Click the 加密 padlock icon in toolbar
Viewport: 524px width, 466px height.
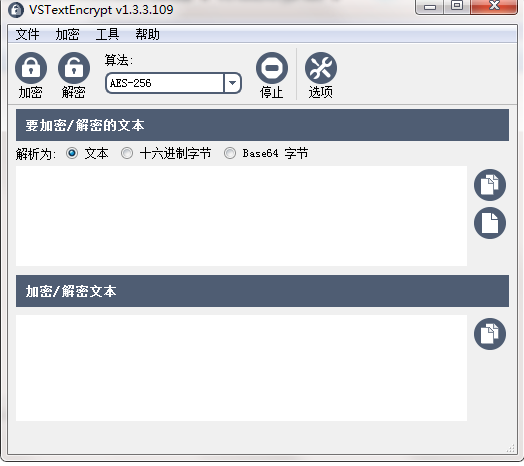click(x=31, y=68)
